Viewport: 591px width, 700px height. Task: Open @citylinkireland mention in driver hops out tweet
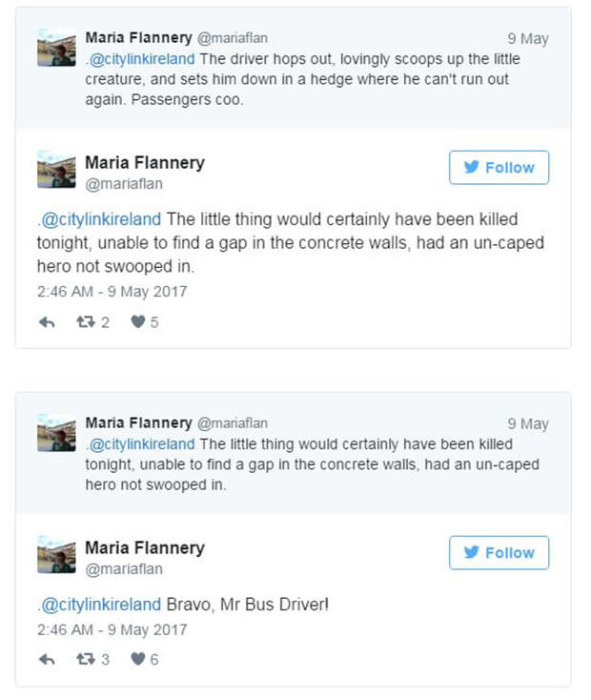pyautogui.click(x=142, y=59)
